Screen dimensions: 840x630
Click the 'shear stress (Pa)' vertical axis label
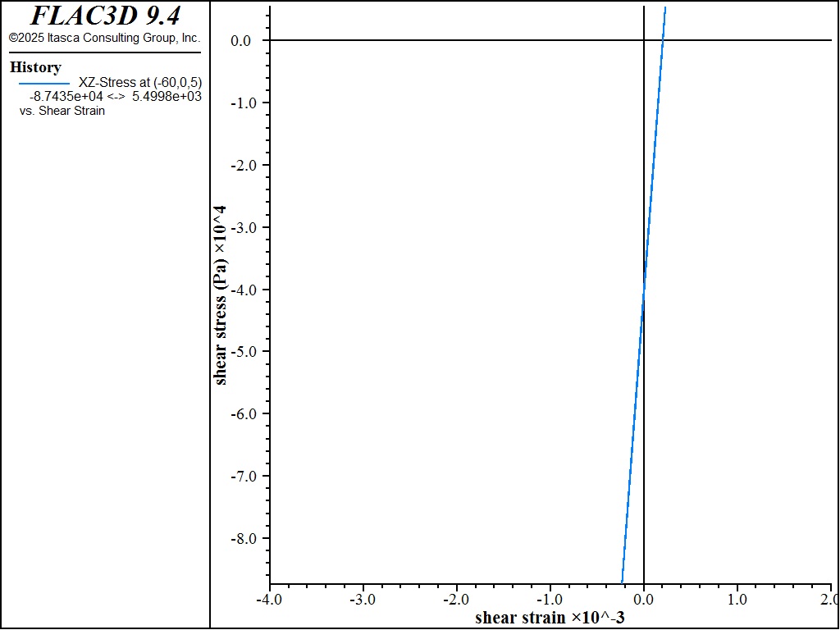[221, 295]
